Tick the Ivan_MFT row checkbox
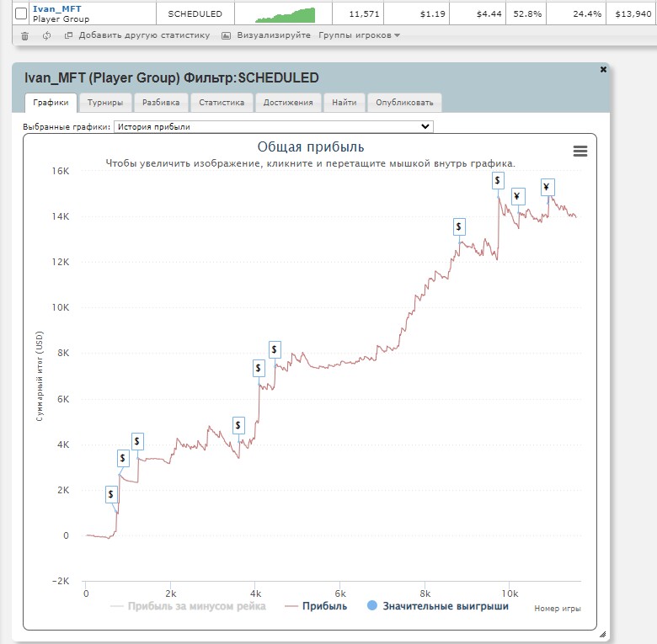 coord(21,13)
